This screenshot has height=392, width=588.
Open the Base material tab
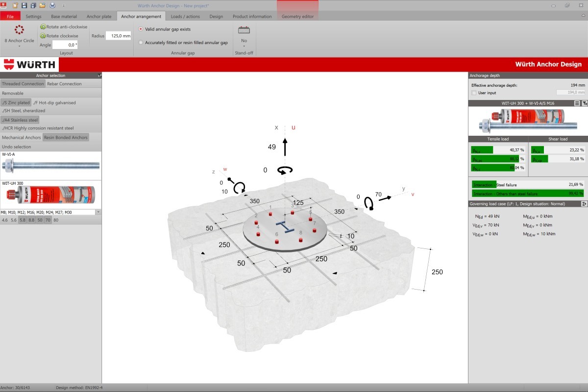pos(64,16)
